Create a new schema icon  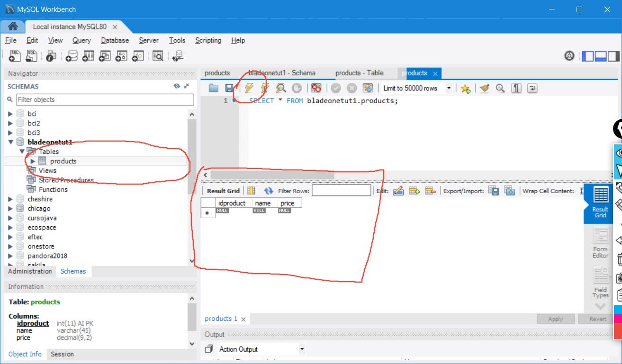71,56
